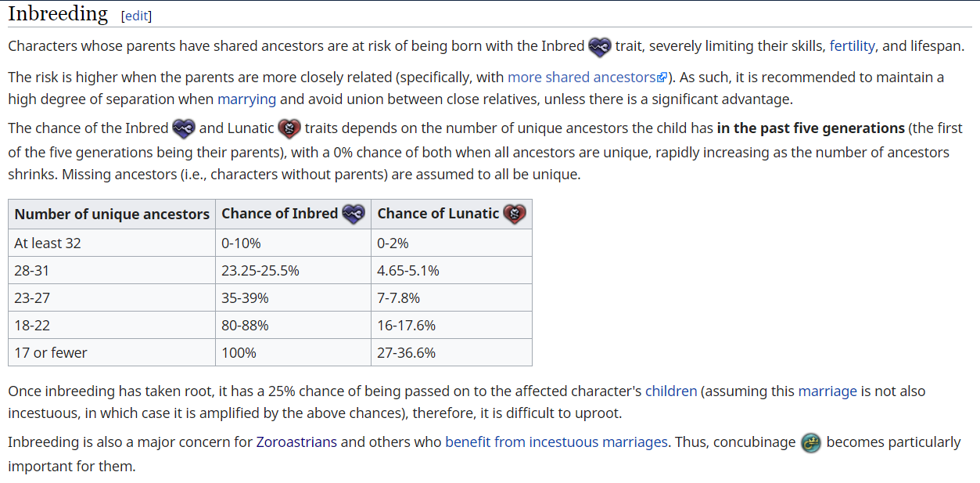Select the "17 or fewer" table cell

(51, 353)
